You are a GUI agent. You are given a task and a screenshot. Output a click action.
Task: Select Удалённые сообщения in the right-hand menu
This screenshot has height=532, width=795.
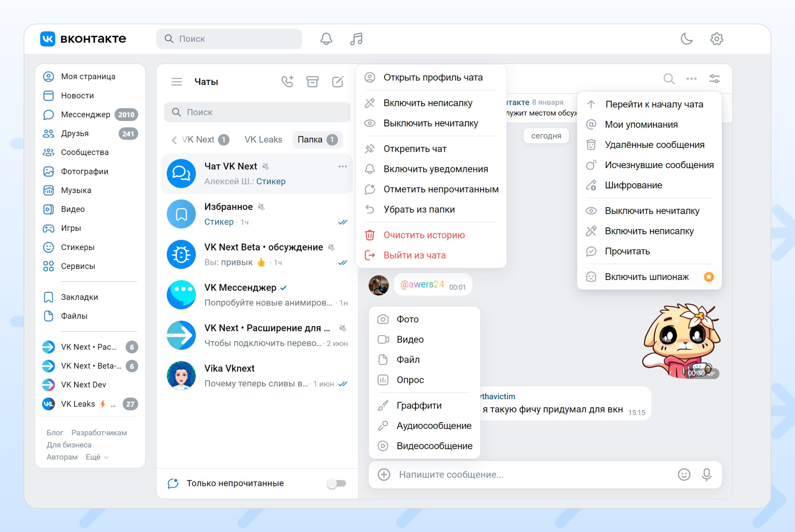[x=649, y=145]
